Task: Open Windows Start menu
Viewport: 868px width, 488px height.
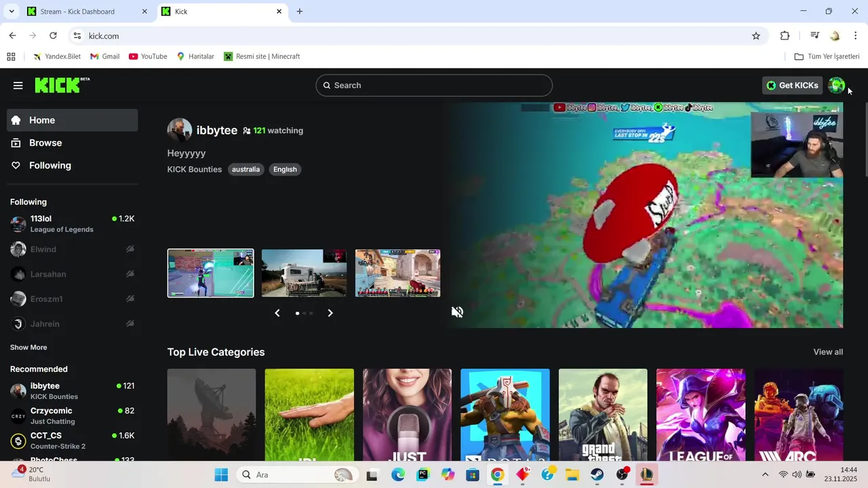Action: coord(221,474)
